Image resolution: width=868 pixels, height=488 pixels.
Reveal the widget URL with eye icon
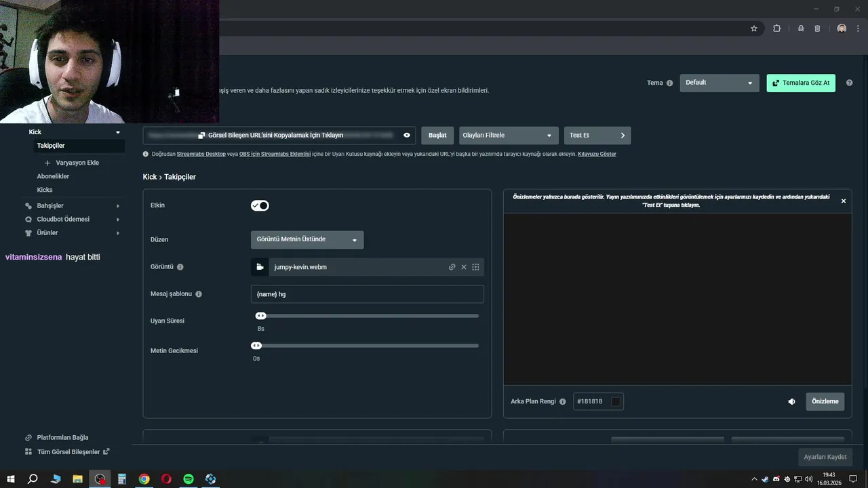(x=407, y=135)
